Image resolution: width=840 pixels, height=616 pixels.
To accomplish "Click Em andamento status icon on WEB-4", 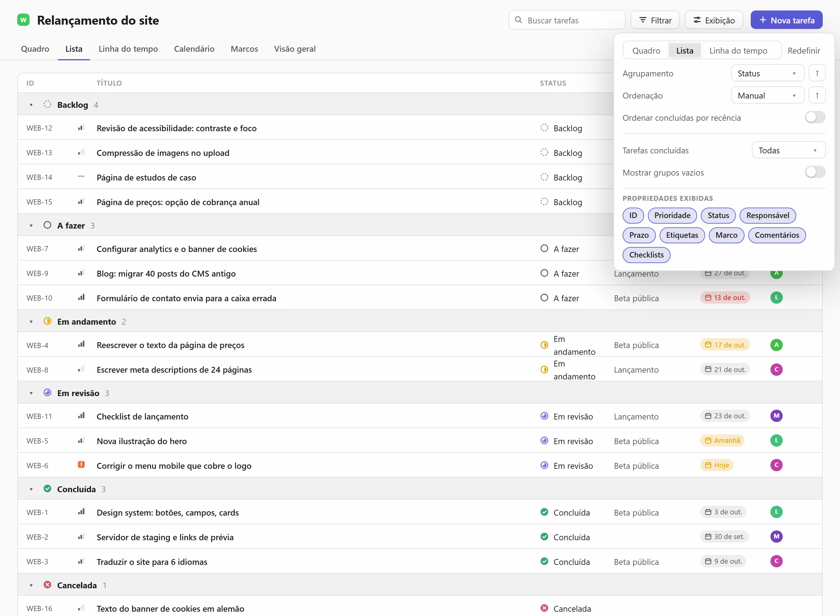I will (544, 345).
